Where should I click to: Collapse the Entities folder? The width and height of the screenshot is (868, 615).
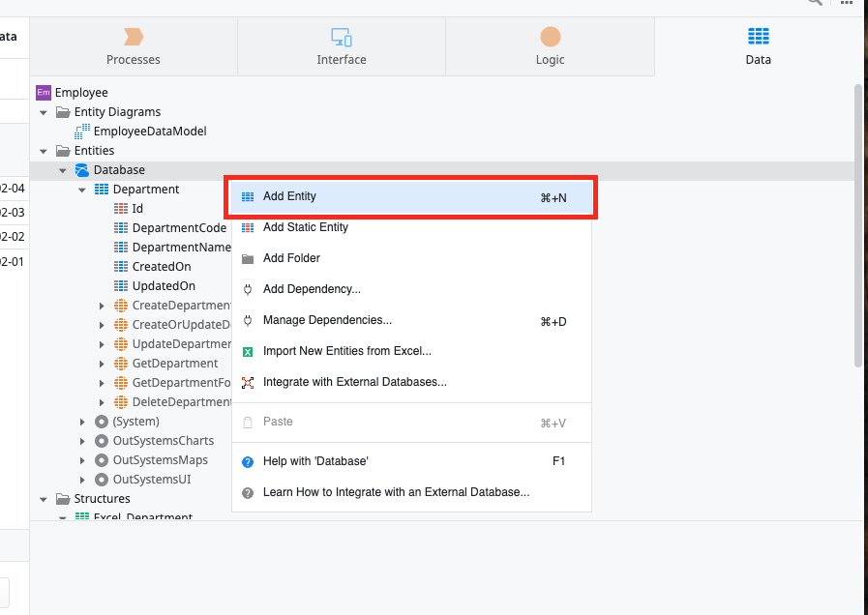pos(44,151)
